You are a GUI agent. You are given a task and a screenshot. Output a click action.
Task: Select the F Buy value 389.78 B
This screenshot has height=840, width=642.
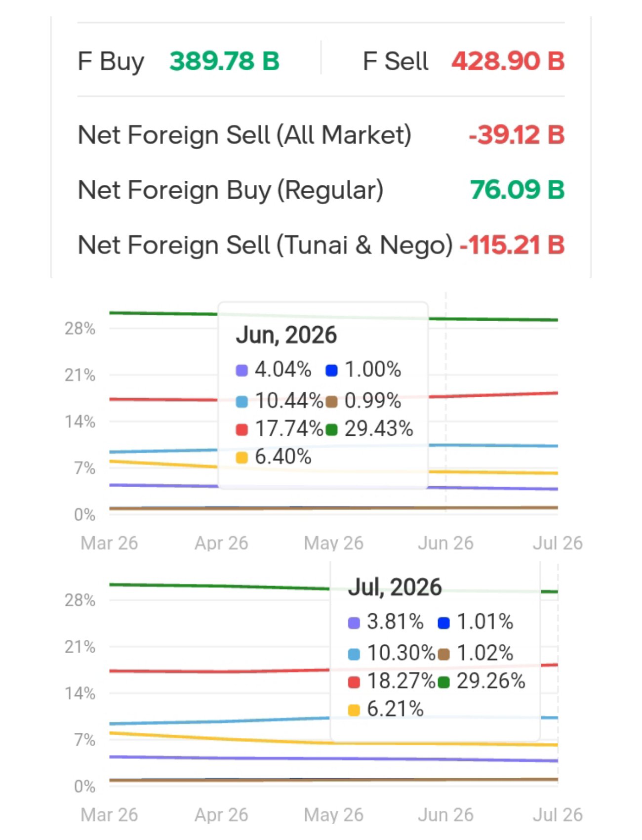tap(224, 61)
